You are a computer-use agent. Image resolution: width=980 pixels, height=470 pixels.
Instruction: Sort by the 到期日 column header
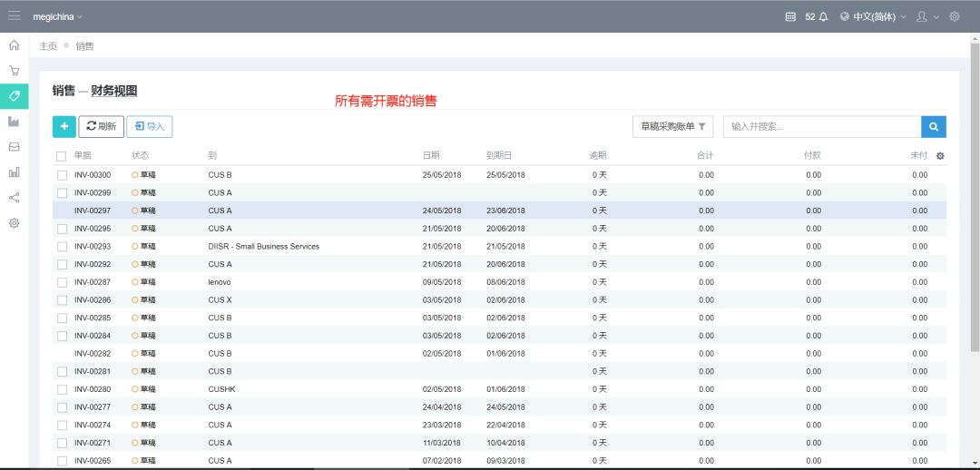pyautogui.click(x=499, y=156)
